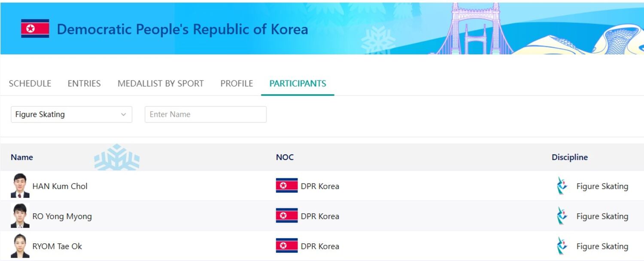Select the PARTICIPANTS tab

click(298, 83)
